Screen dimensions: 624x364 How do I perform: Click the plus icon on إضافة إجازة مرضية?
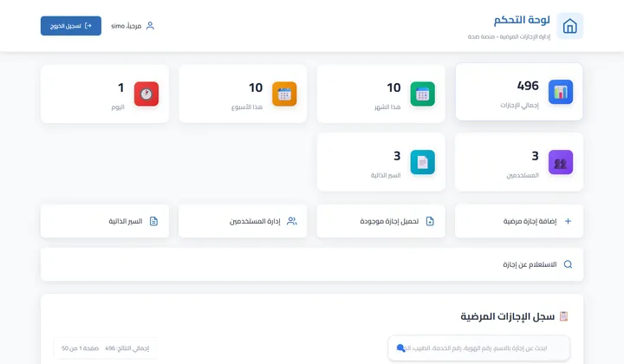coord(568,221)
